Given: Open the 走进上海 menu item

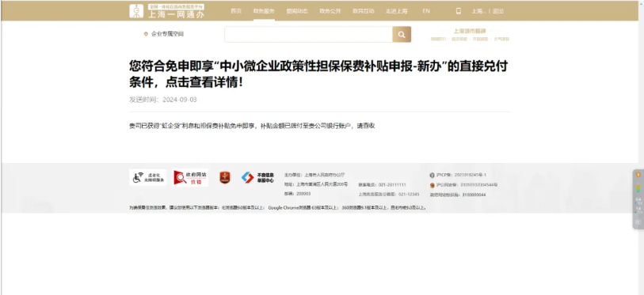Looking at the screenshot, I should coord(396,11).
